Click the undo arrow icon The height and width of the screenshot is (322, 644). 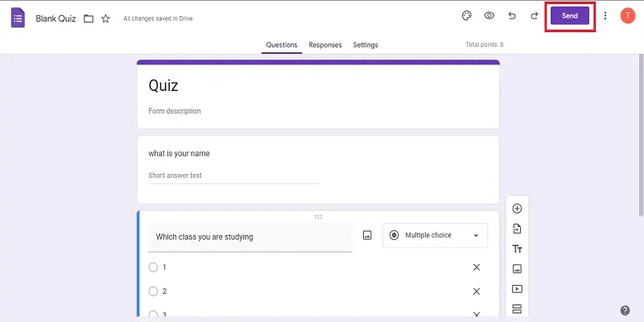pyautogui.click(x=512, y=16)
